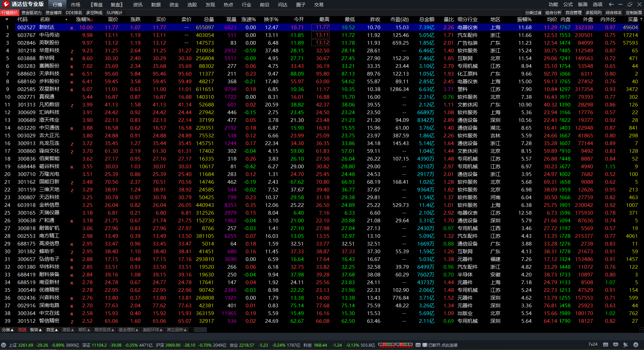Click the broadcast icon beside the 0 badge
This screenshot has height=350, width=644.
(x=418, y=345)
